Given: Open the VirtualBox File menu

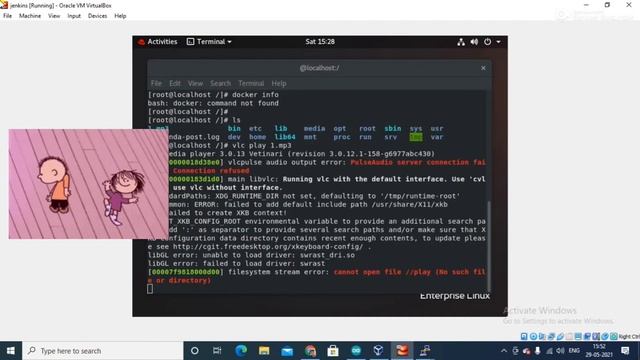Looking at the screenshot, I should (x=7, y=16).
